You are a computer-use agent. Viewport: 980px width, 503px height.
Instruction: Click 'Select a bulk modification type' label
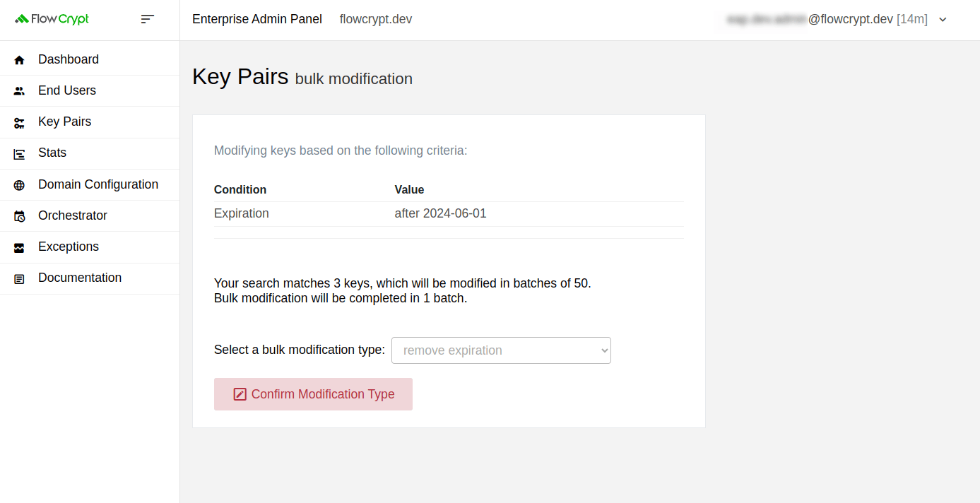(300, 350)
